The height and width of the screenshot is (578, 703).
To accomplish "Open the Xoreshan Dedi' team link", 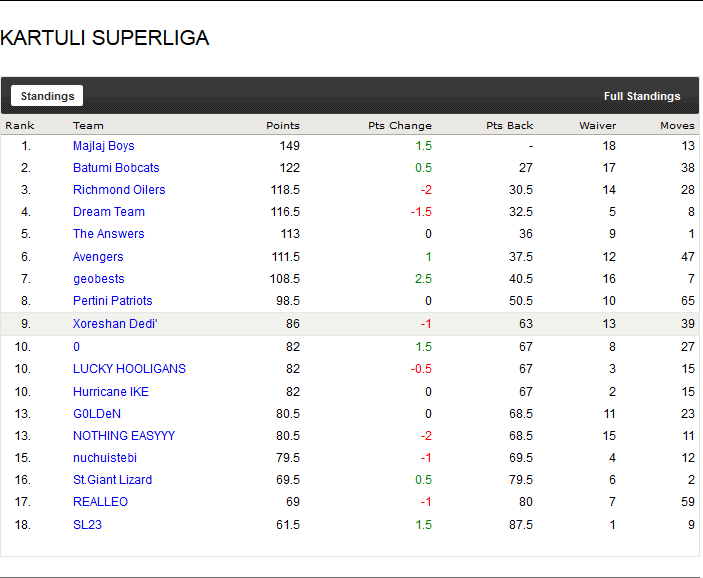I will coord(115,324).
